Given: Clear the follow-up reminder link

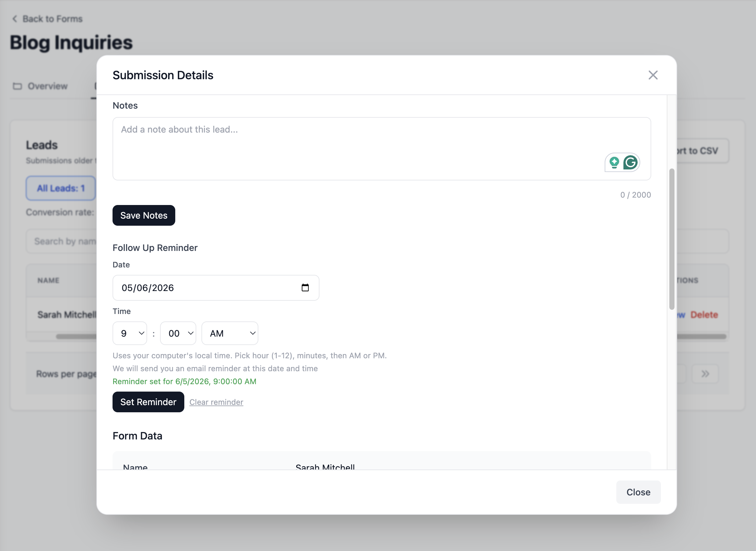Looking at the screenshot, I should (x=216, y=402).
